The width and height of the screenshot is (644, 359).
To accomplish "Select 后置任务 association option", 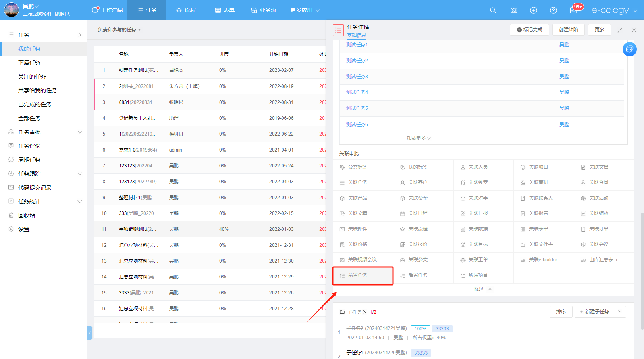I will click(x=423, y=275).
